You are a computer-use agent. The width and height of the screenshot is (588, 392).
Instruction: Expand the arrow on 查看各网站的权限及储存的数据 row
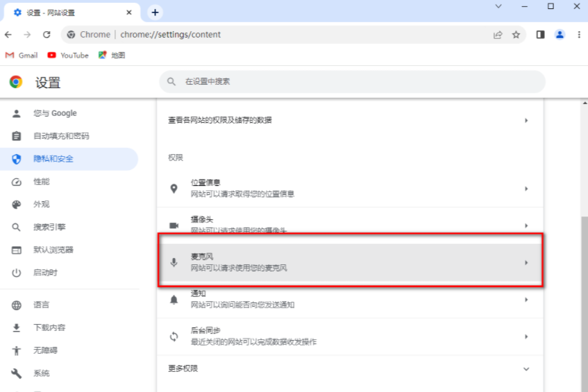click(526, 120)
